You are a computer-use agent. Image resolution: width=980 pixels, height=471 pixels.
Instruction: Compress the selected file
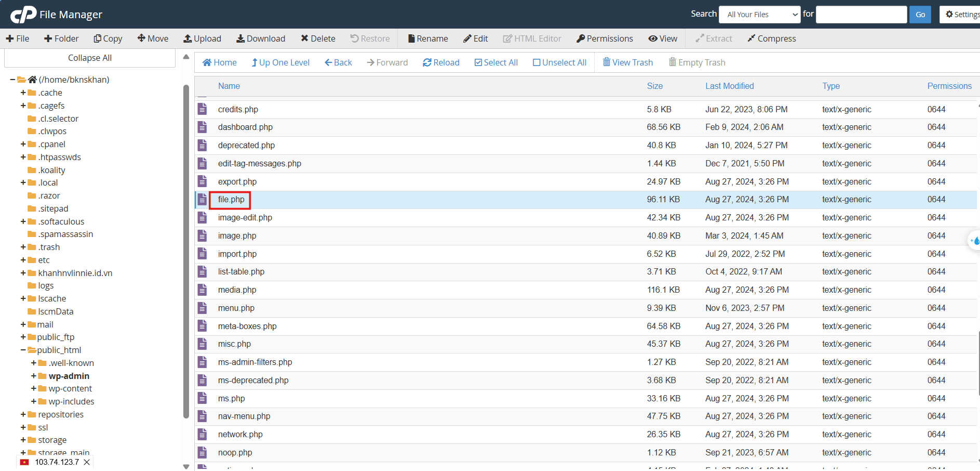(x=771, y=38)
